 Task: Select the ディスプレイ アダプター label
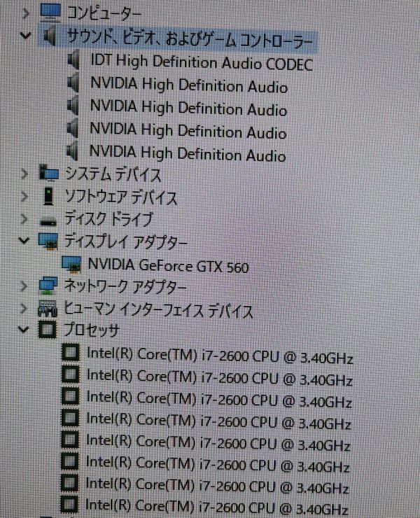coord(125,242)
